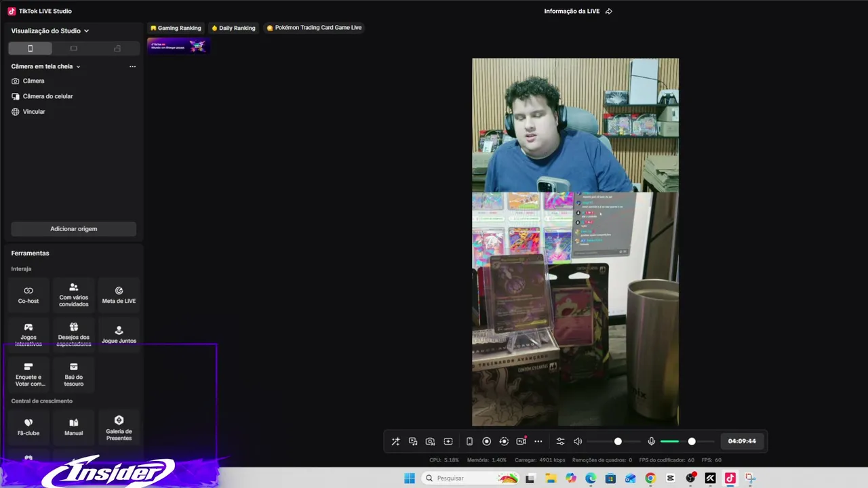Click the phone icon in bottom toolbar
868x488 pixels.
point(469,441)
